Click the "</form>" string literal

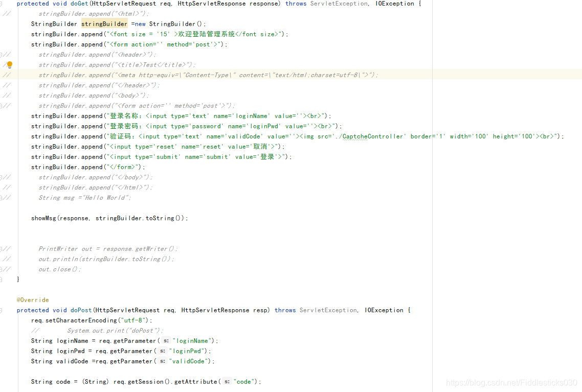pos(122,167)
